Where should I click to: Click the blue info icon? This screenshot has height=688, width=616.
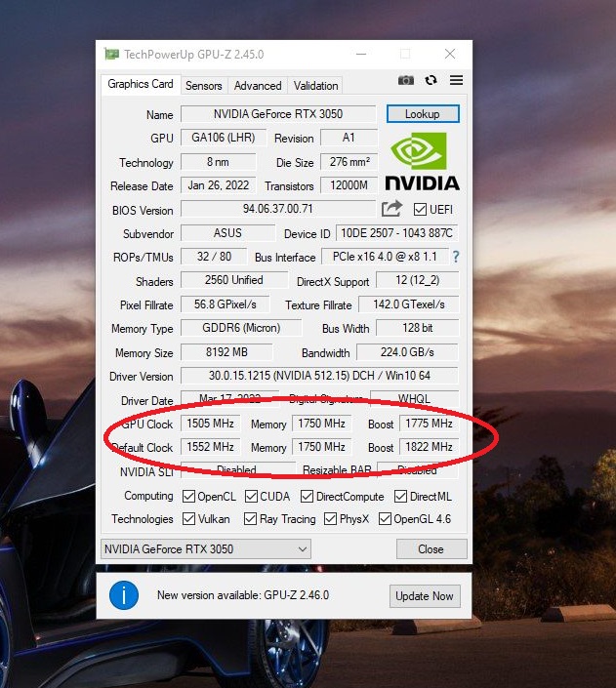(x=124, y=595)
